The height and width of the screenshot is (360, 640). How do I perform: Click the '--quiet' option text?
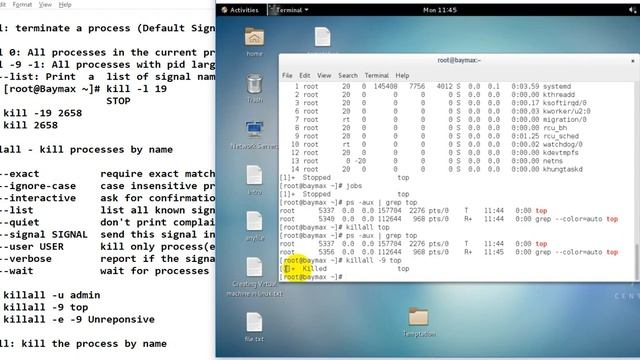click(20, 222)
